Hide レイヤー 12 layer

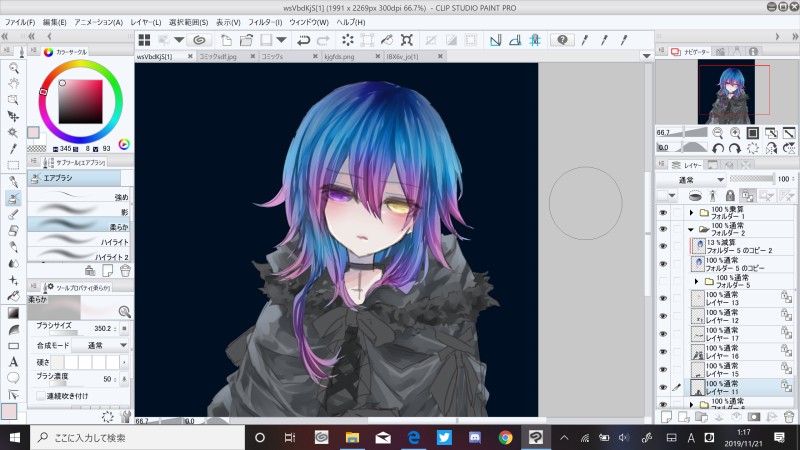pyautogui.click(x=663, y=316)
